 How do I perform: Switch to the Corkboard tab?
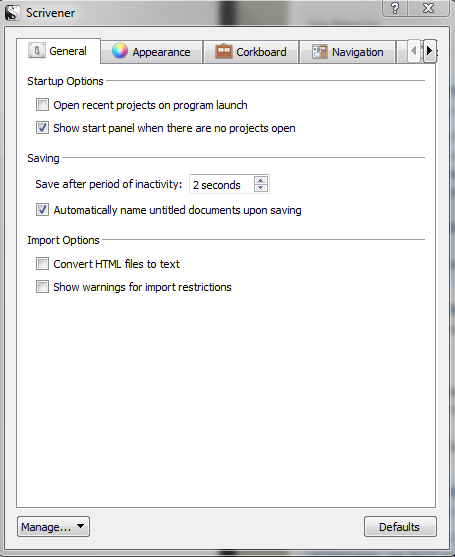pos(251,52)
